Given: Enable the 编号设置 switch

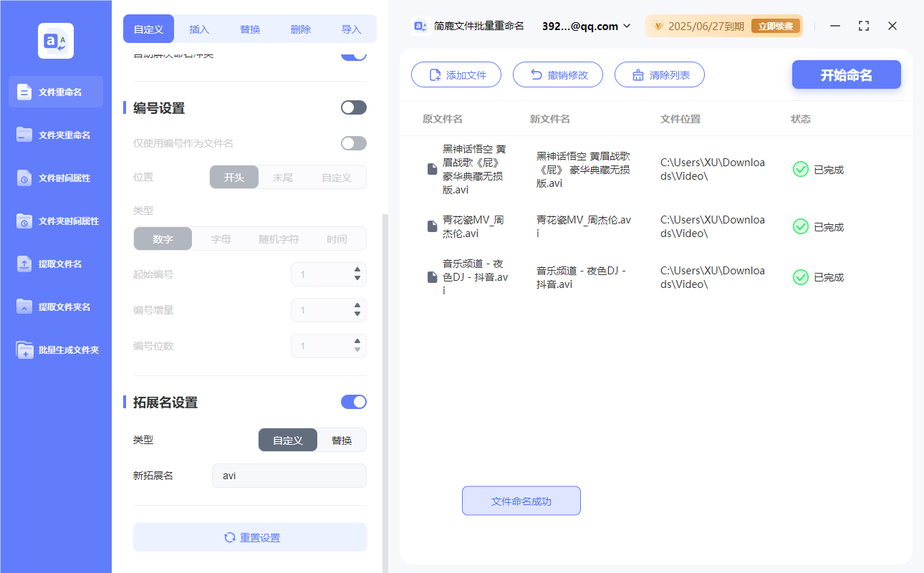Looking at the screenshot, I should tap(353, 107).
